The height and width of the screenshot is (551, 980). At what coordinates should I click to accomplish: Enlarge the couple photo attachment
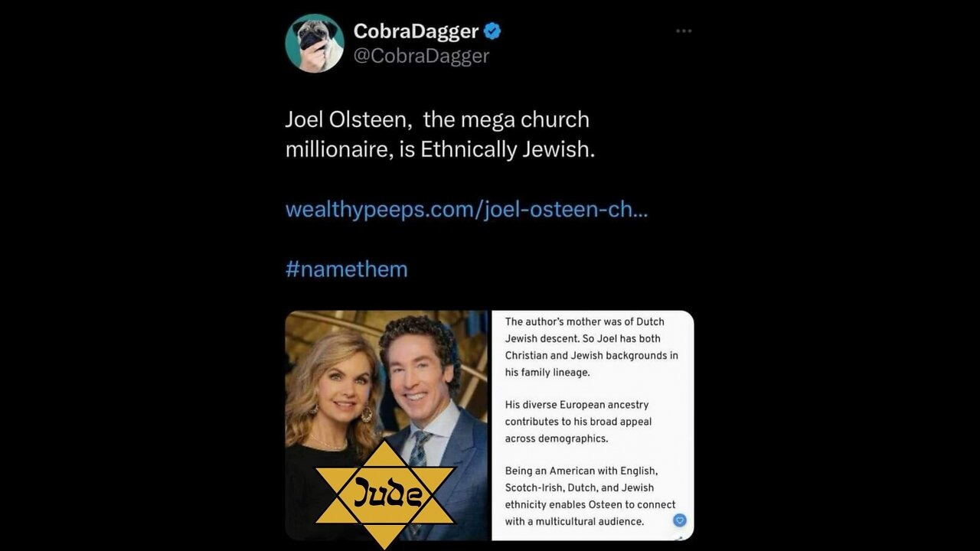[387, 425]
